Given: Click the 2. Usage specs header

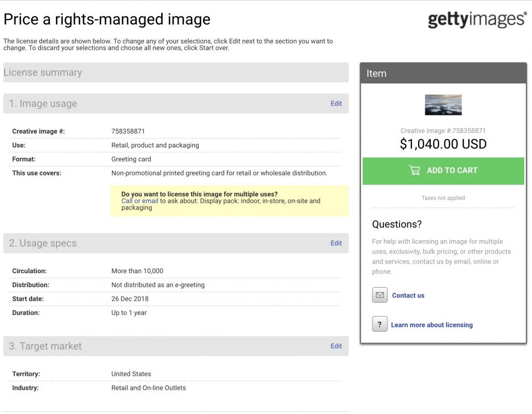Looking at the screenshot, I should click(176, 243).
